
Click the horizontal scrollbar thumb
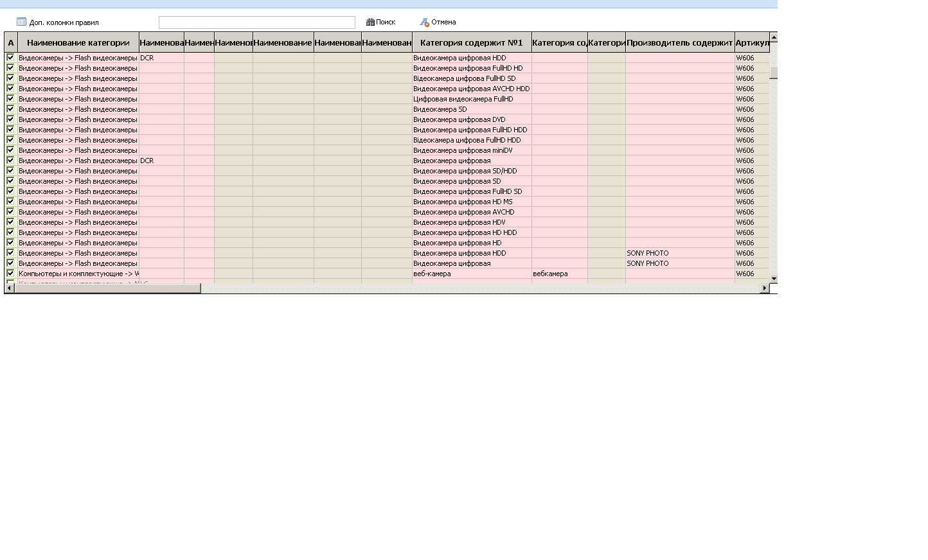pos(107,288)
